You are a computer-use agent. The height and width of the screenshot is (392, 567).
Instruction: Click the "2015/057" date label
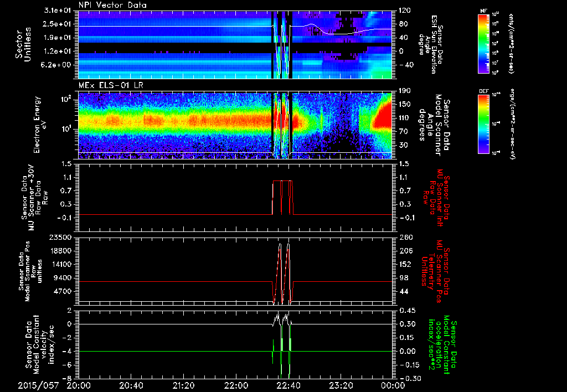(38, 385)
